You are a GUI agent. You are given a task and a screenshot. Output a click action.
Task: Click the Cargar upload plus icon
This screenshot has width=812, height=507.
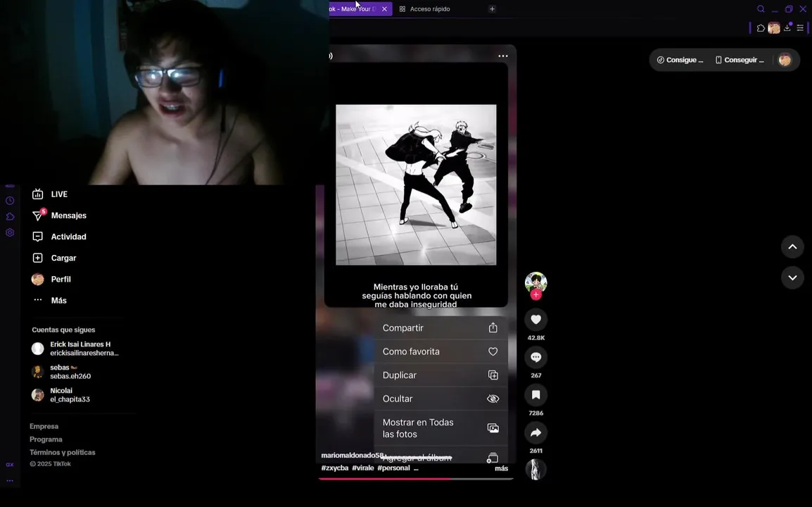click(38, 258)
